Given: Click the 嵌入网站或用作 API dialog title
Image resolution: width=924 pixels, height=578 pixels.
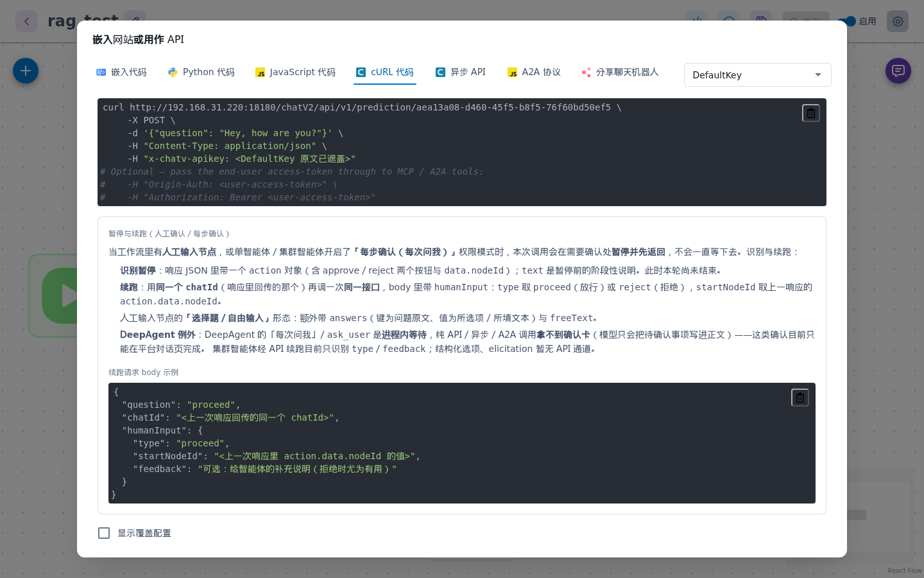Looking at the screenshot, I should tap(138, 39).
